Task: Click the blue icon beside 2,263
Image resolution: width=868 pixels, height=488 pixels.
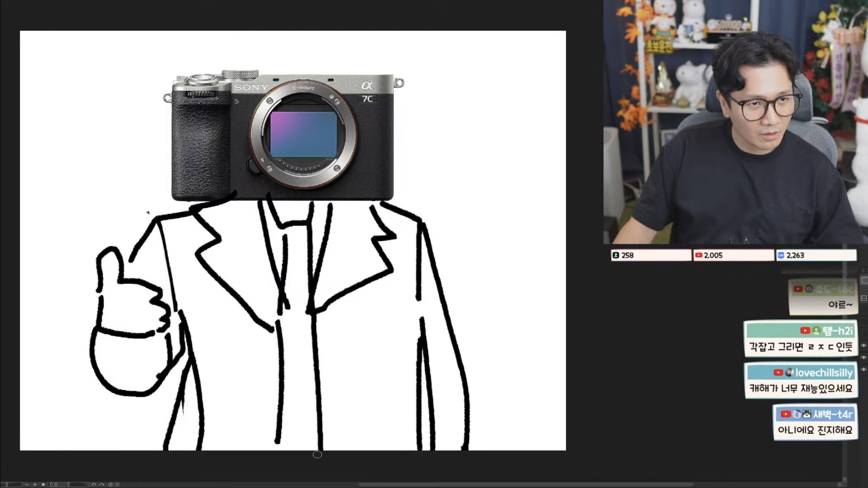Action: (x=781, y=255)
